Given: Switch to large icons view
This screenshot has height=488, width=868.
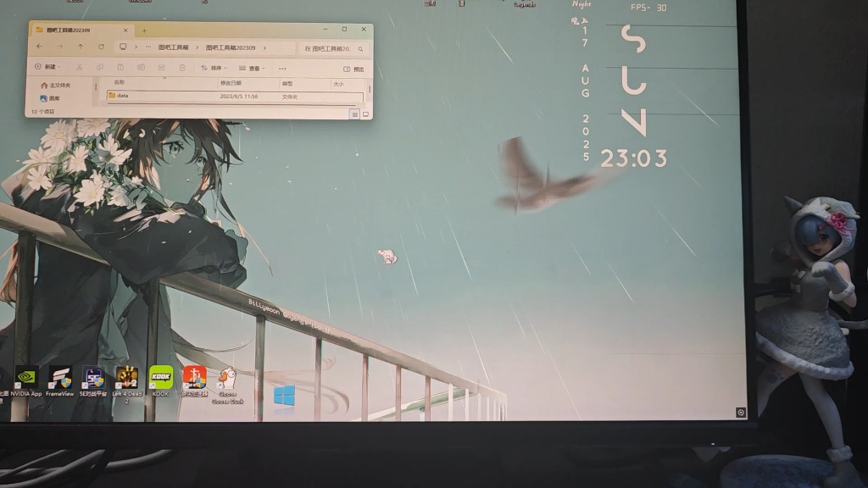Looking at the screenshot, I should 365,114.
